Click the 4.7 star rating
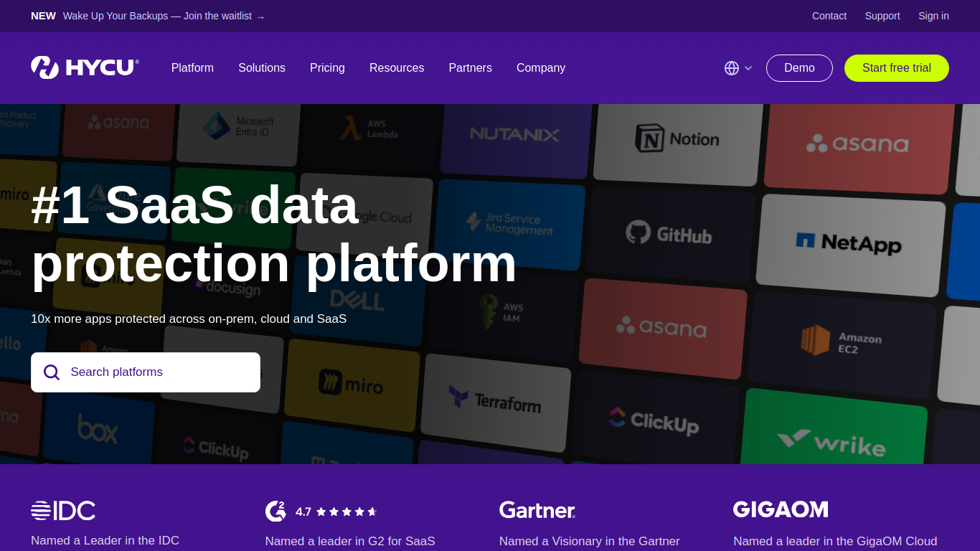Viewport: 980px width, 551px height. coord(336,512)
